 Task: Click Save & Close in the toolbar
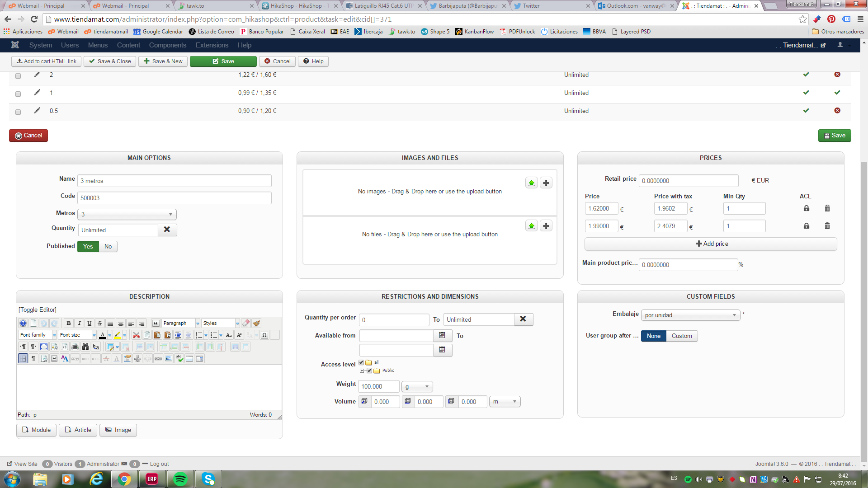tap(110, 61)
